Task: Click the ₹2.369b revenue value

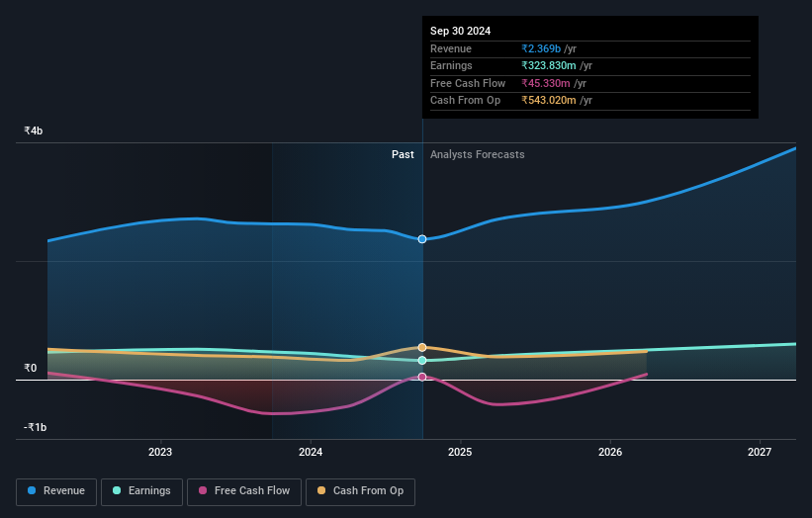Action: [x=541, y=48]
